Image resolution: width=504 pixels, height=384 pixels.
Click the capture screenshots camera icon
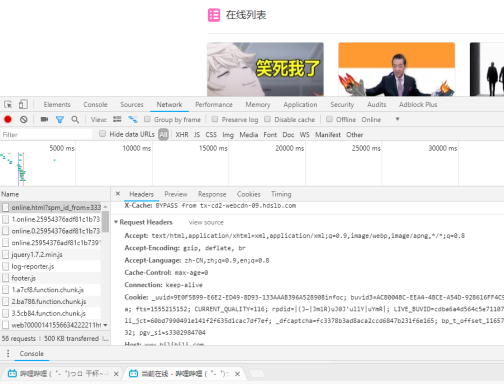(x=44, y=119)
